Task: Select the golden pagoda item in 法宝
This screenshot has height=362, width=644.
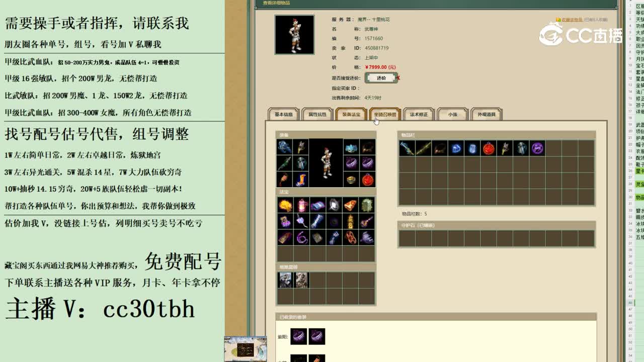Action: coord(350,221)
